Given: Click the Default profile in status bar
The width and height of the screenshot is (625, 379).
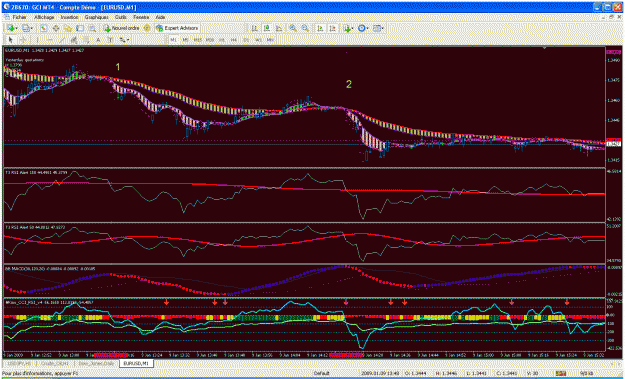Looking at the screenshot, I should click(321, 373).
